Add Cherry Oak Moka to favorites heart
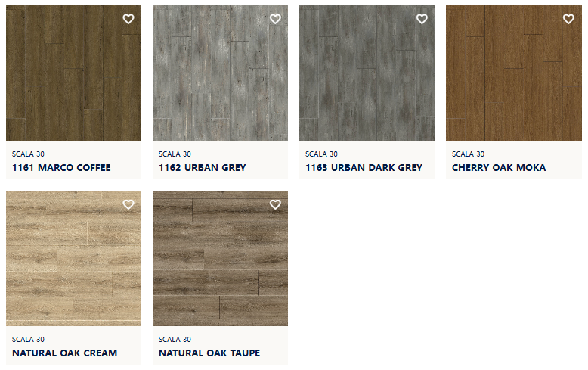This screenshot has width=588, height=370. click(x=568, y=19)
